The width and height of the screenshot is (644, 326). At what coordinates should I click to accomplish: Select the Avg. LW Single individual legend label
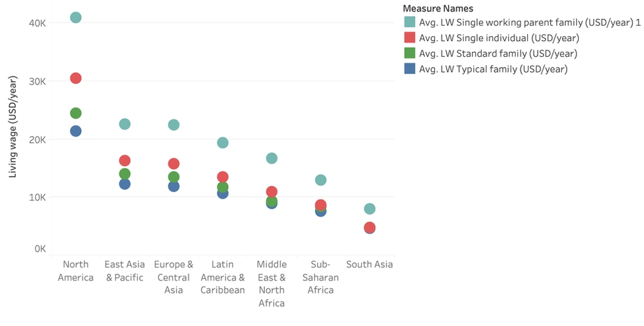[x=499, y=38]
